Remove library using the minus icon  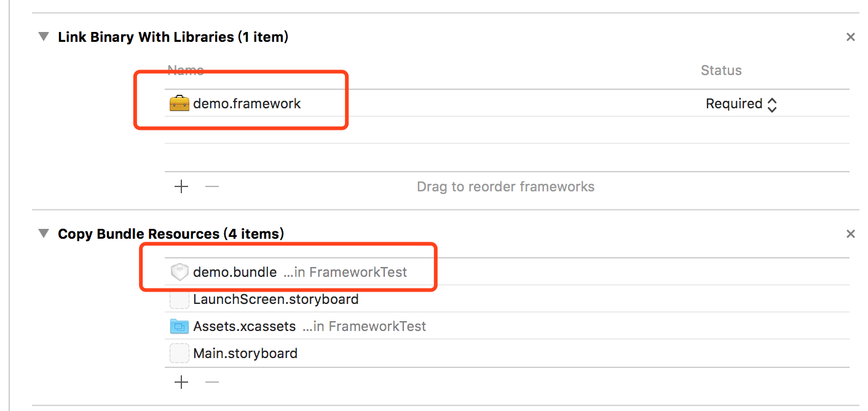[x=212, y=186]
